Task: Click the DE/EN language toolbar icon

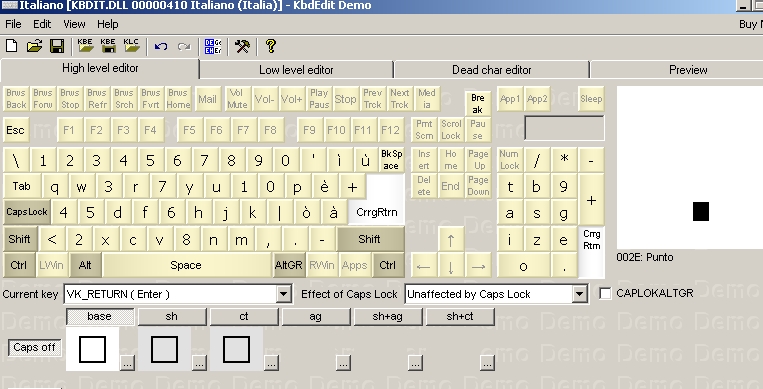Action: 213,46
